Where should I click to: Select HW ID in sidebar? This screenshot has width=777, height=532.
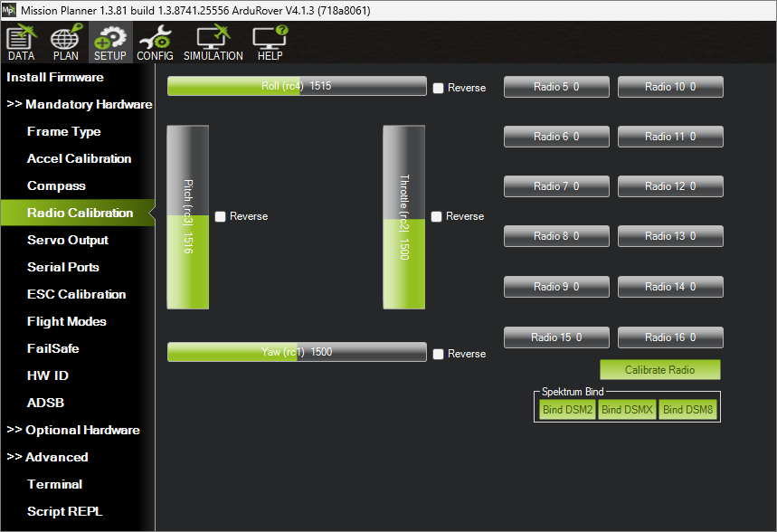[48, 375]
